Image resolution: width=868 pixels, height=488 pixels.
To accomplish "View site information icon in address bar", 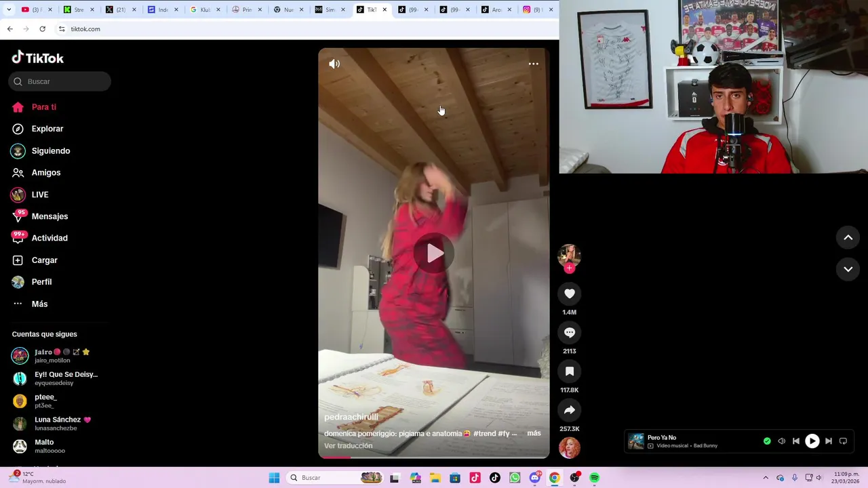I will [x=62, y=29].
